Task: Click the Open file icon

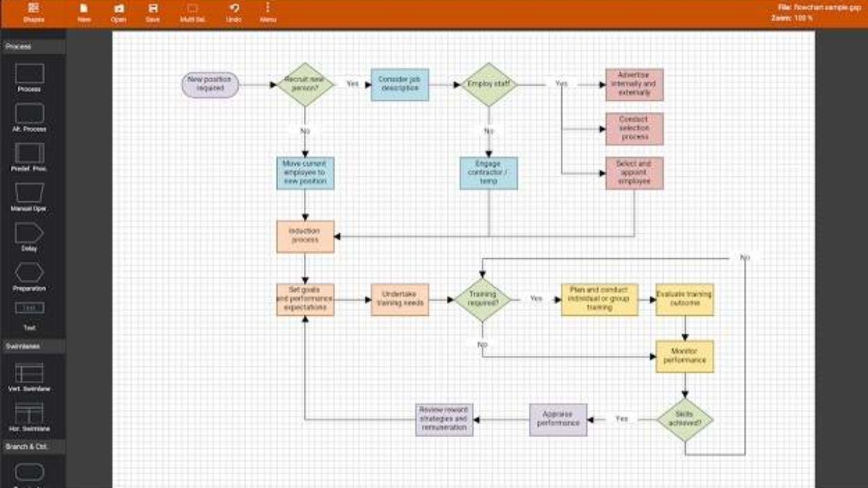Action: point(119,9)
